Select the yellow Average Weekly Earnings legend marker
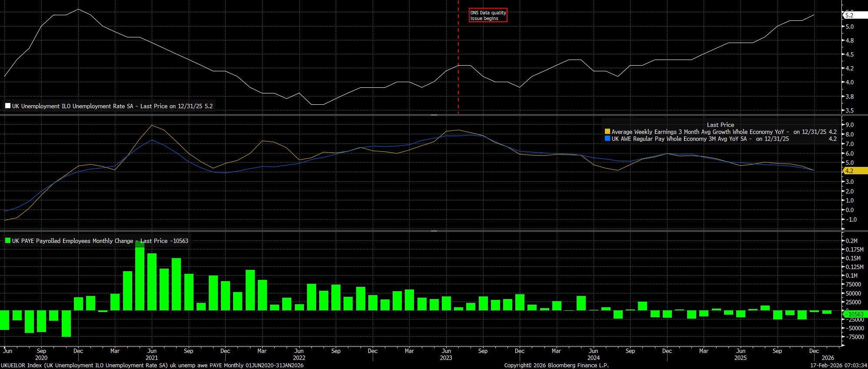Image resolution: width=868 pixels, height=369 pixels. [608, 132]
